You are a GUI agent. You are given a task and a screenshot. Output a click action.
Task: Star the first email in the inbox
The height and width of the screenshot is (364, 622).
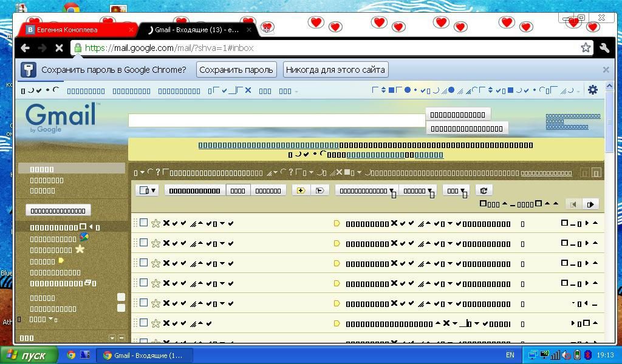click(x=155, y=223)
